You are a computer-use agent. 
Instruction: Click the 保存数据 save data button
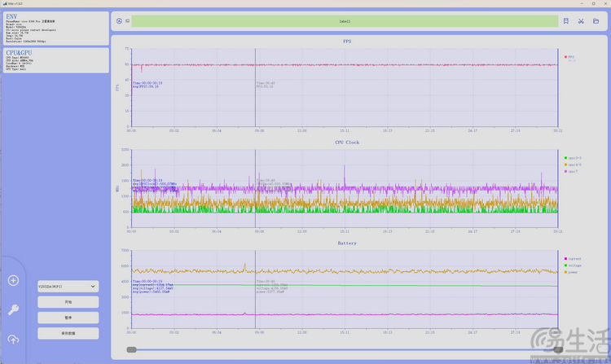[x=68, y=333]
